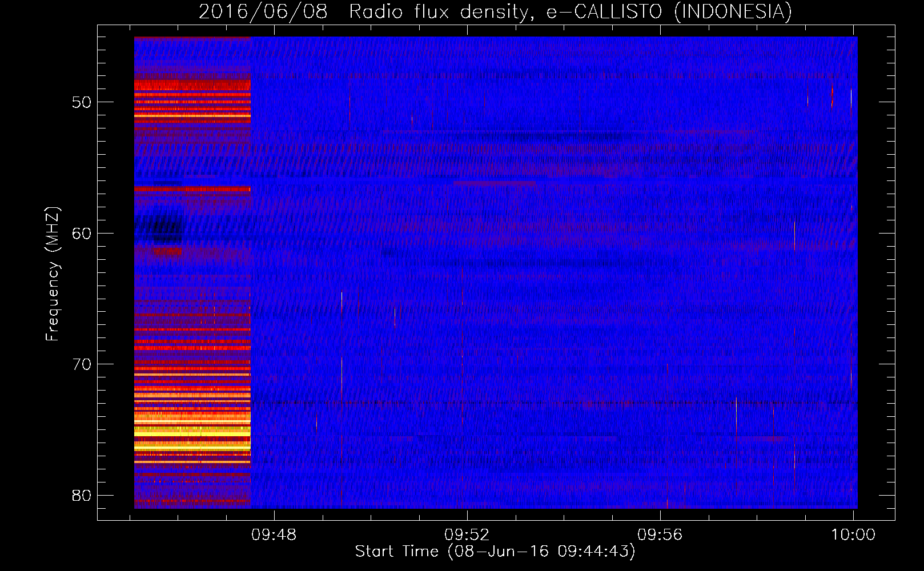The height and width of the screenshot is (571, 924).
Task: Click the 09:48 time tick label
Action: pos(274,535)
